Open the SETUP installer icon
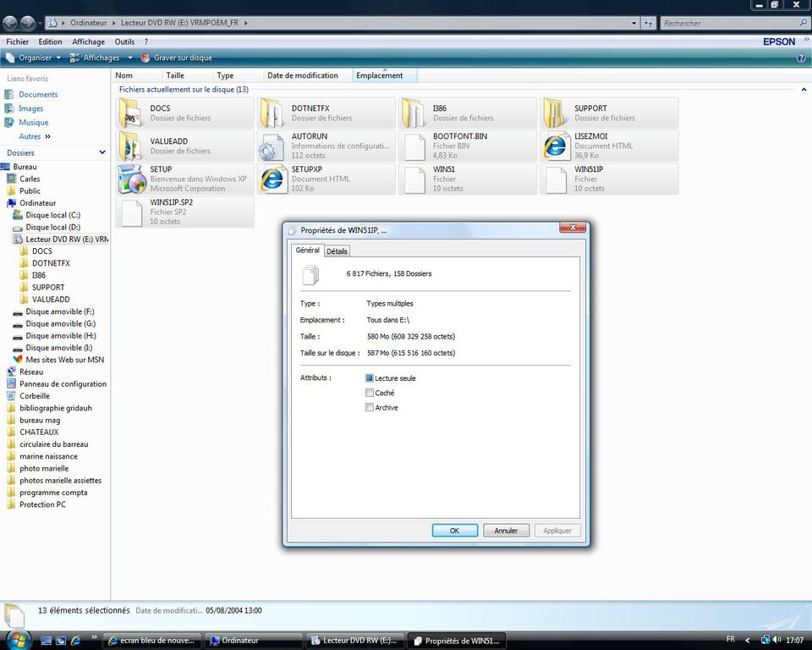Viewport: 812px width, 650px height. 131,179
